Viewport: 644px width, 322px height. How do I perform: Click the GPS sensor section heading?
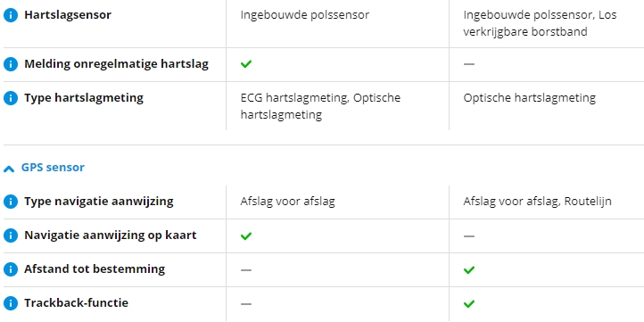click(53, 168)
